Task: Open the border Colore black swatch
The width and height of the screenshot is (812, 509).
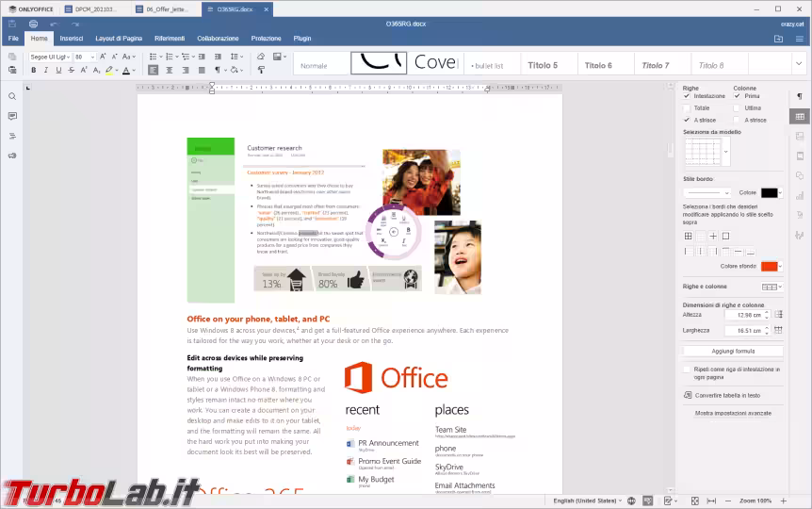Action: (x=771, y=193)
